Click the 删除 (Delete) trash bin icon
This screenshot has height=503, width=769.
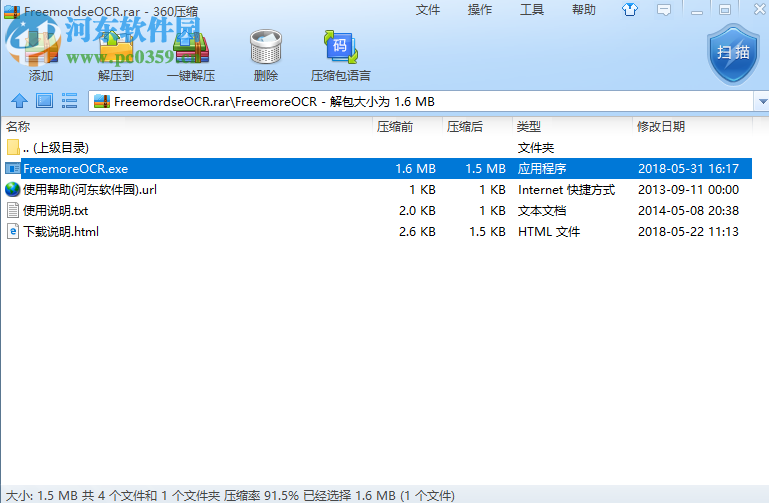[x=266, y=47]
